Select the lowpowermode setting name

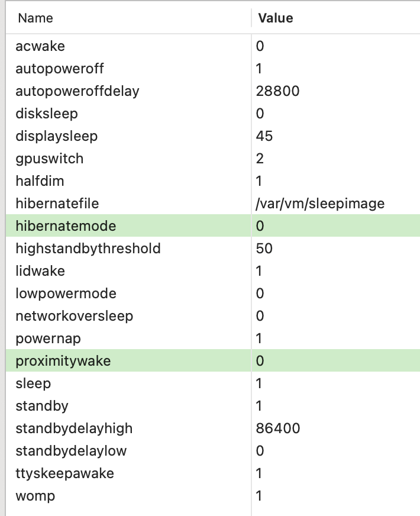click(x=66, y=294)
